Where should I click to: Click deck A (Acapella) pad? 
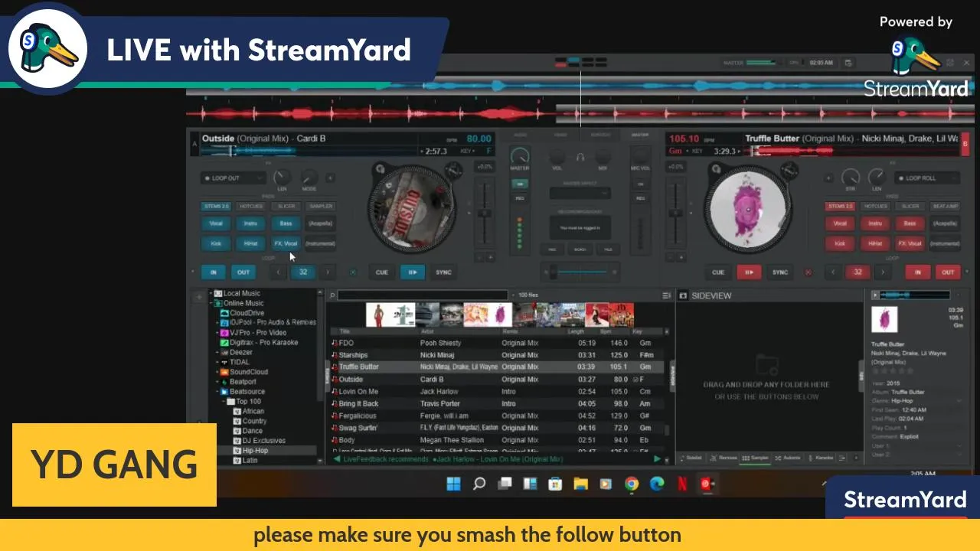click(x=321, y=223)
